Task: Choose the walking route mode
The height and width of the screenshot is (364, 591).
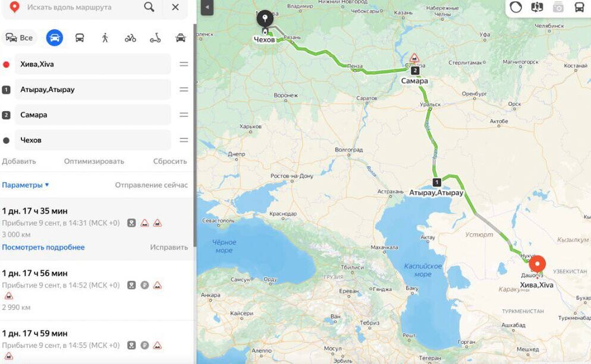Action: coord(105,37)
